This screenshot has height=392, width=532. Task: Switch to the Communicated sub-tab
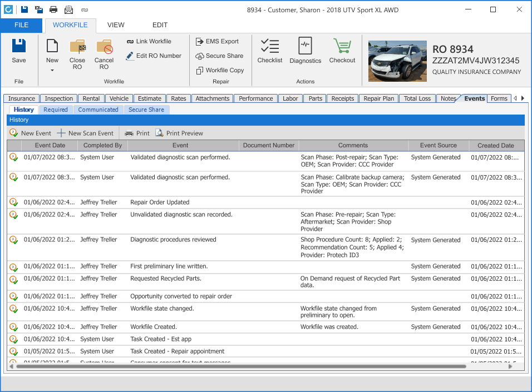[x=98, y=110]
